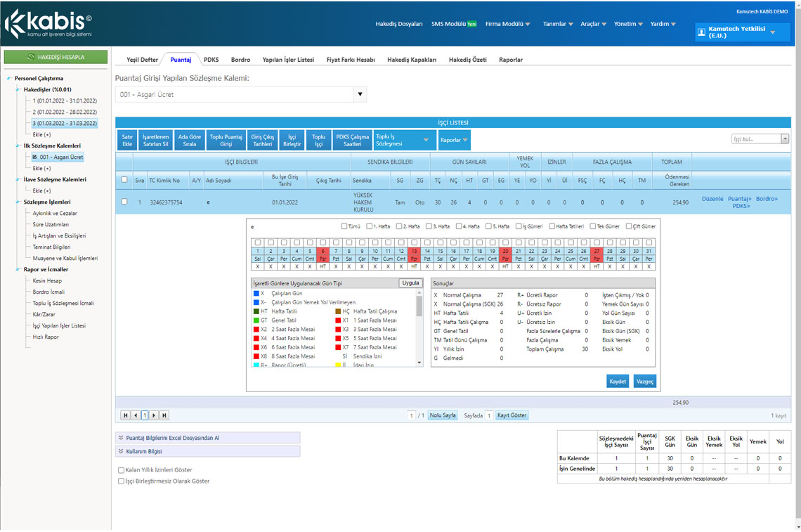Click the user profile icon beside Kamutech Yetkilisi
This screenshot has width=801, height=532.
pos(701,32)
